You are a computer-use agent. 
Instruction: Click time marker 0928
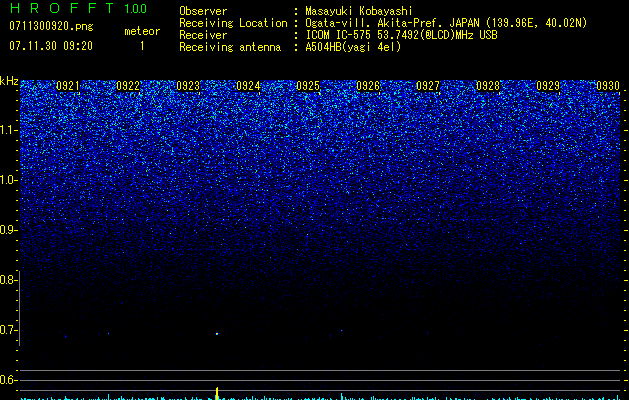click(488, 86)
